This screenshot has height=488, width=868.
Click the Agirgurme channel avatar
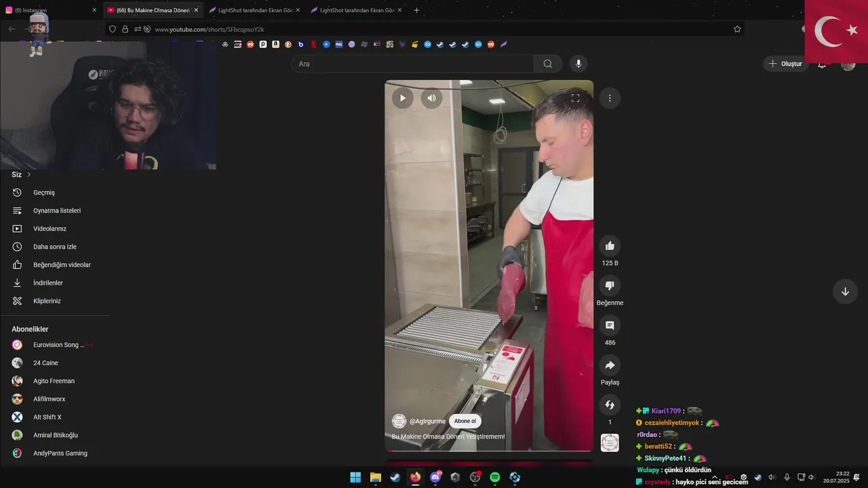(399, 421)
